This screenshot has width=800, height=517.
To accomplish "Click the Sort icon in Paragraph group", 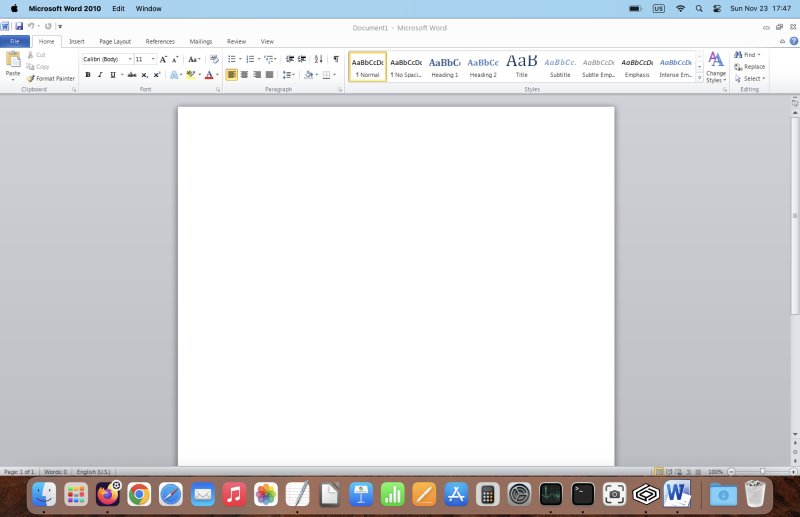I will (x=319, y=59).
